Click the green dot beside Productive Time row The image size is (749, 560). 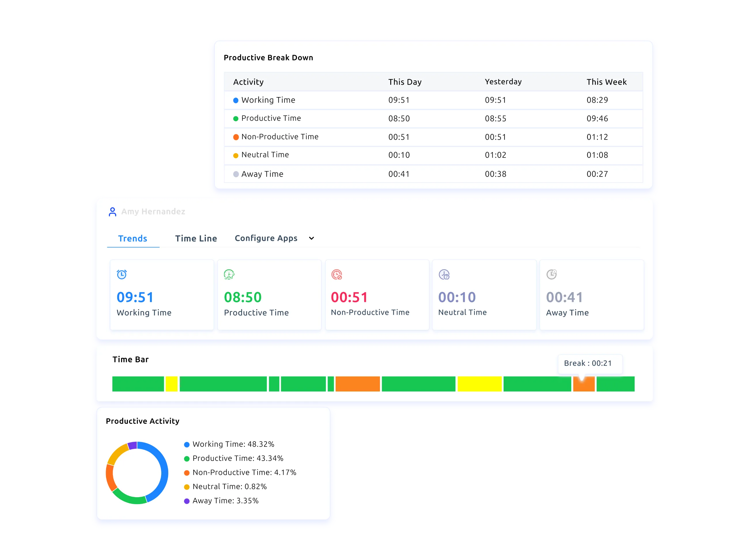tap(236, 118)
